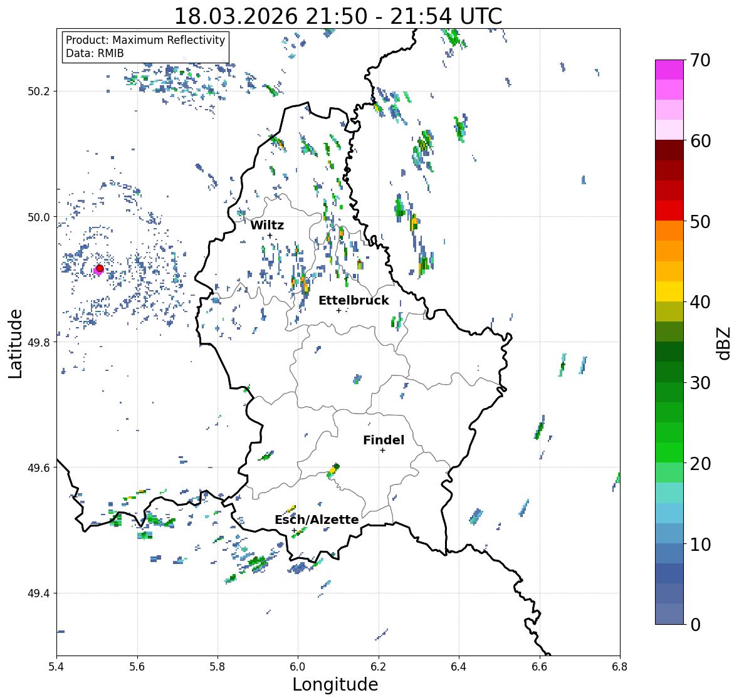Click the colorbar tick value 20
Screen dimensions: 739x700
(x=700, y=464)
